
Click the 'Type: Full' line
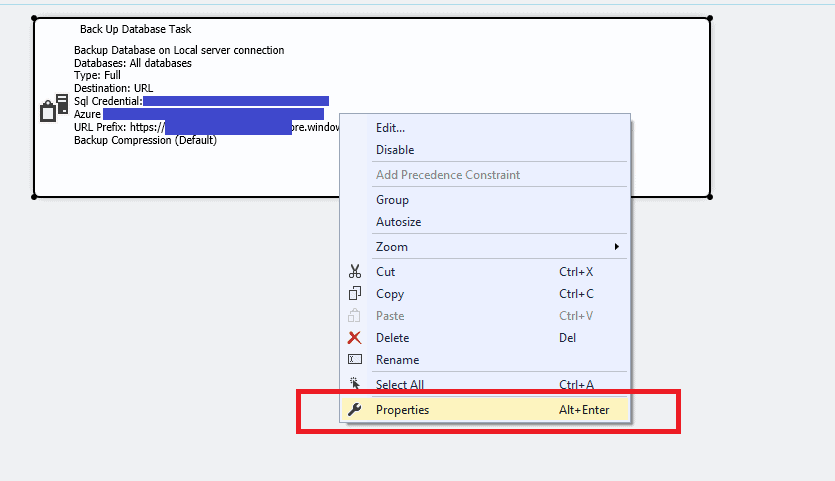coord(97,75)
